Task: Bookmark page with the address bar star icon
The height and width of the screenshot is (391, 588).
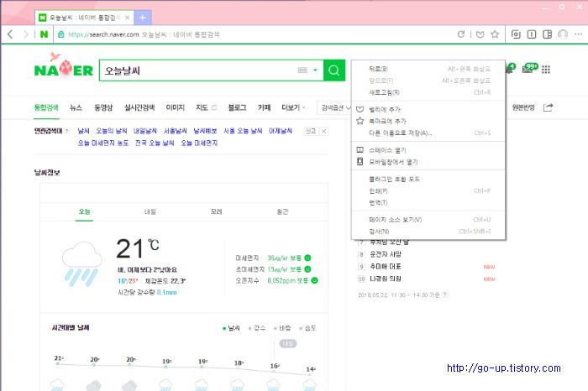Action: 495,34
